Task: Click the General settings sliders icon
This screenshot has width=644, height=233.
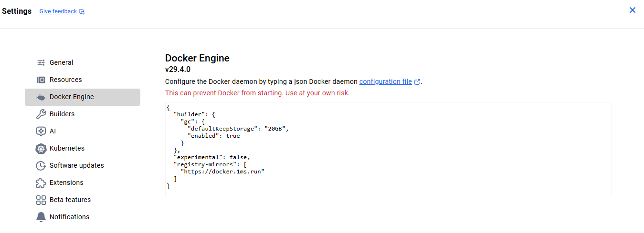Action: 41,62
